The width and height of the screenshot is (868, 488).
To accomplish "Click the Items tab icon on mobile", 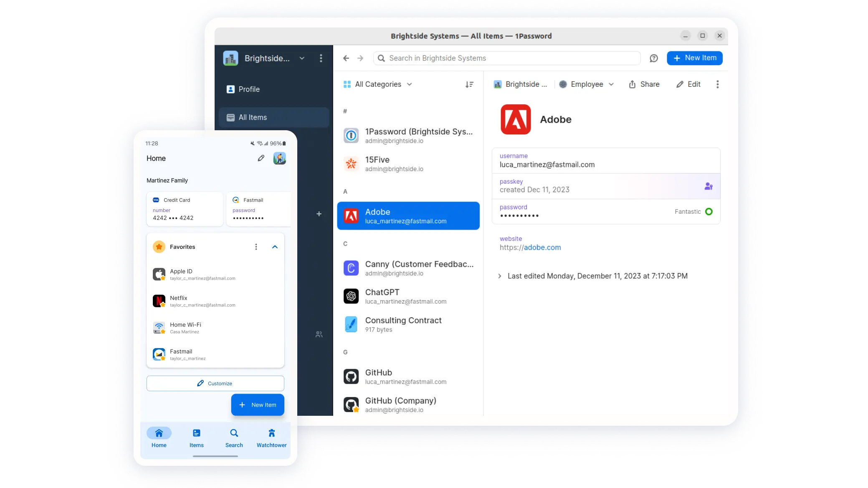I will click(x=196, y=432).
